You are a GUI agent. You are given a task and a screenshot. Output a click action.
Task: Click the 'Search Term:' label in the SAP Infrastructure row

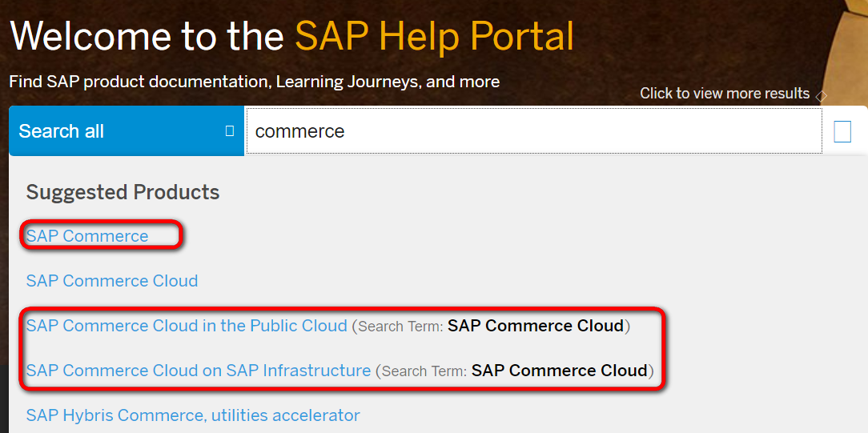[x=424, y=371]
